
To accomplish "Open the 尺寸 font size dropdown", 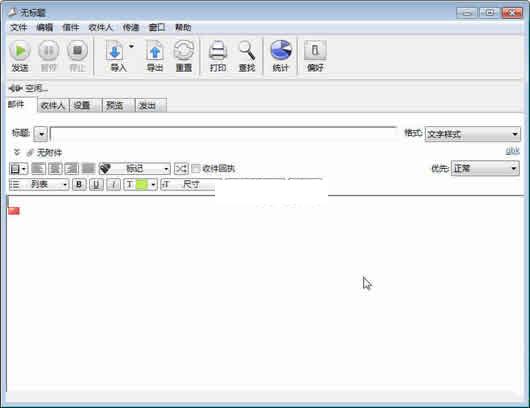I will coord(188,185).
